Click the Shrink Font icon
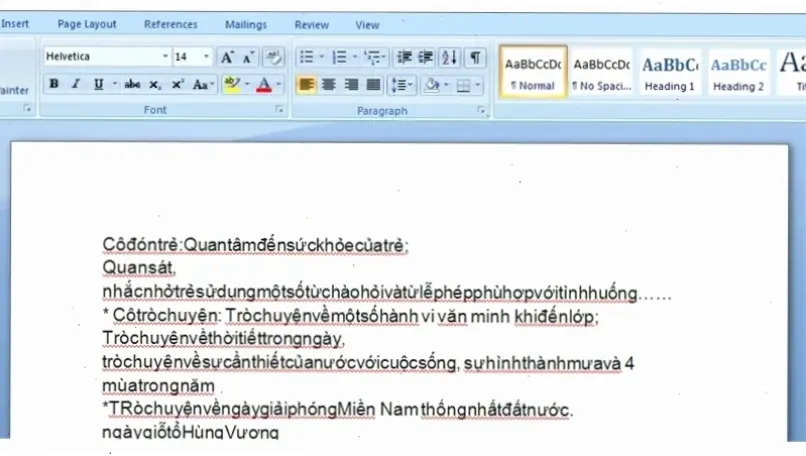This screenshot has width=806, height=456. tap(249, 57)
